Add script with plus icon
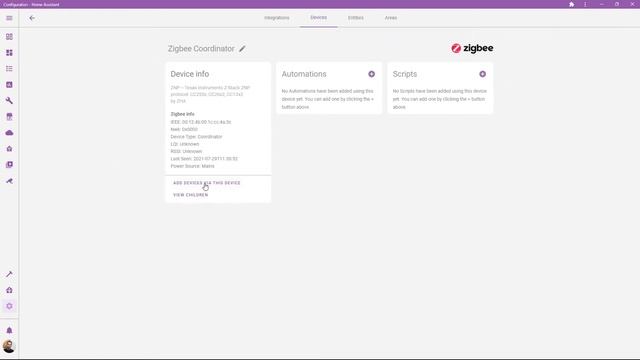640x360 pixels. [482, 74]
